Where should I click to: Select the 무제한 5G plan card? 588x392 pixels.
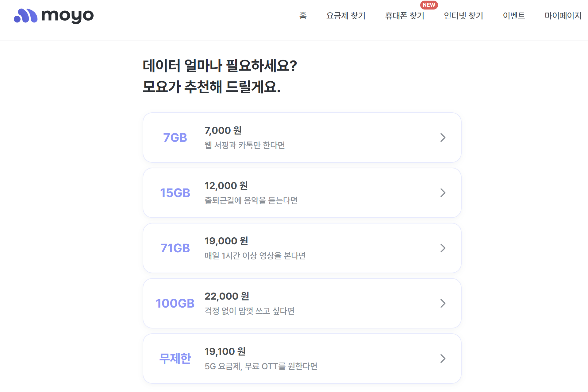click(x=302, y=358)
